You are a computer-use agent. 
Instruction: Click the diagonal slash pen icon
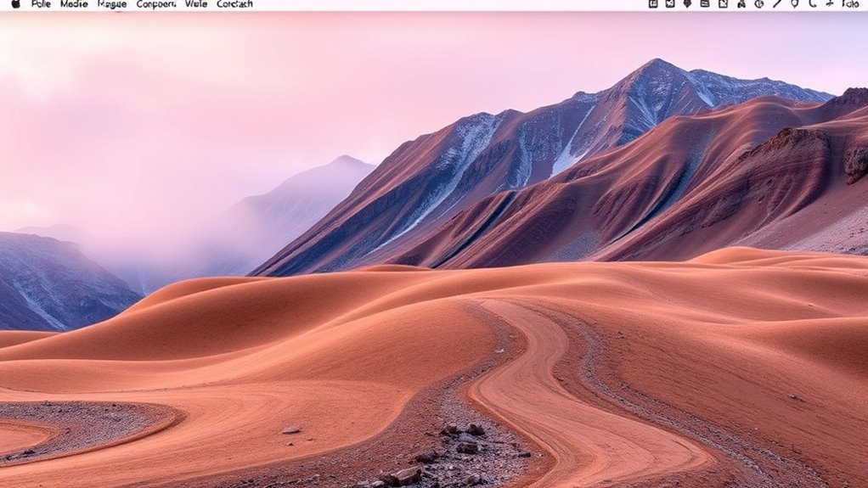(777, 4)
